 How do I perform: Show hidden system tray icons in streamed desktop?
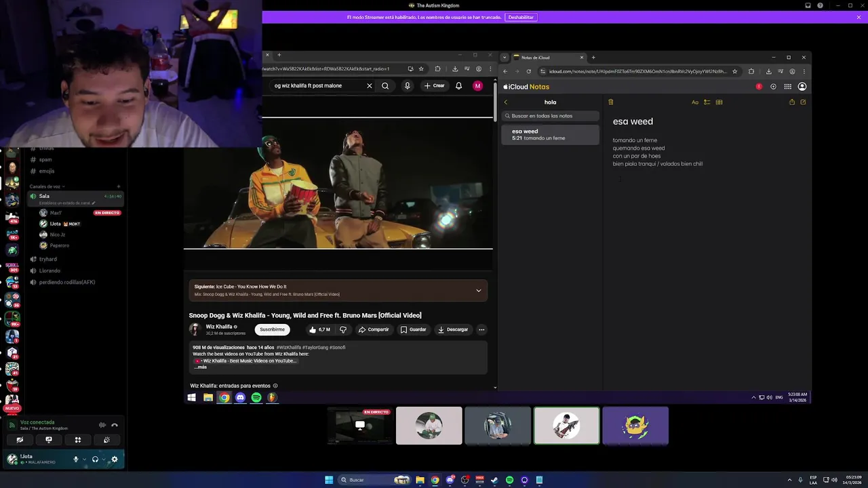point(753,397)
